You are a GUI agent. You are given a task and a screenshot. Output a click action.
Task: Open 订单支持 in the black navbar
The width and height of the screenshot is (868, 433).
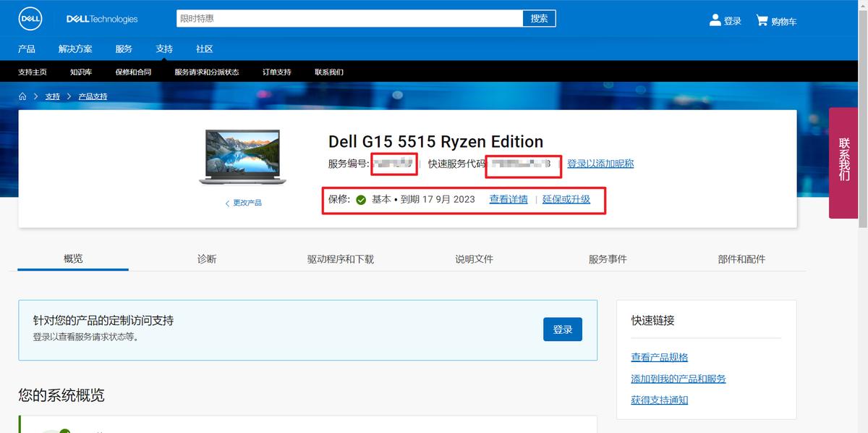pos(275,72)
